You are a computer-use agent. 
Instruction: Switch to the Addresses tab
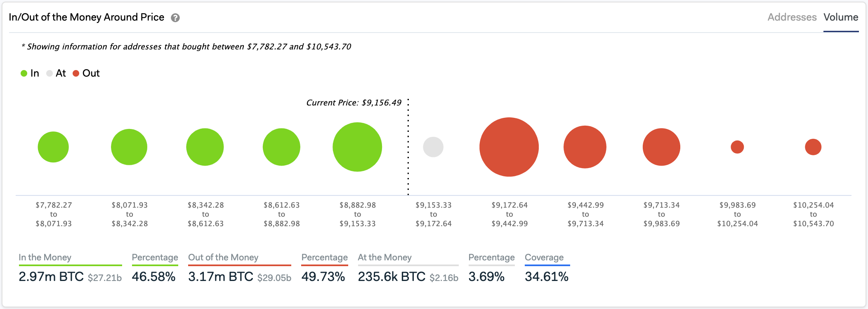pyautogui.click(x=792, y=17)
